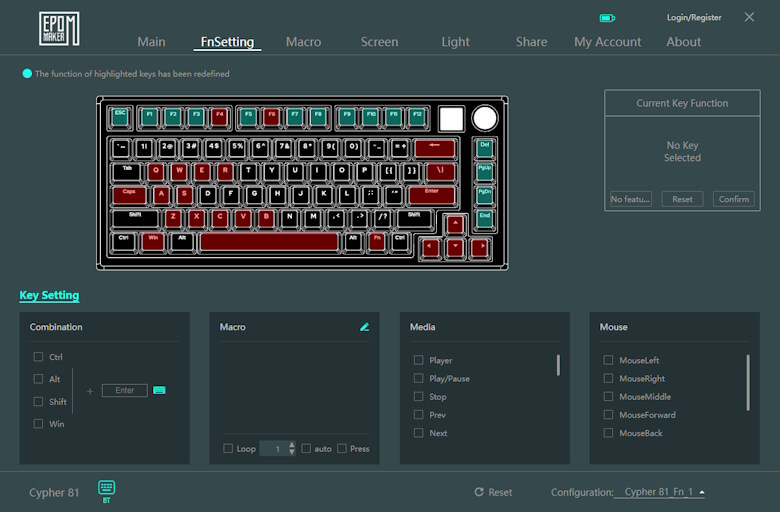Open the Light tab
The width and height of the screenshot is (780, 512).
click(455, 42)
